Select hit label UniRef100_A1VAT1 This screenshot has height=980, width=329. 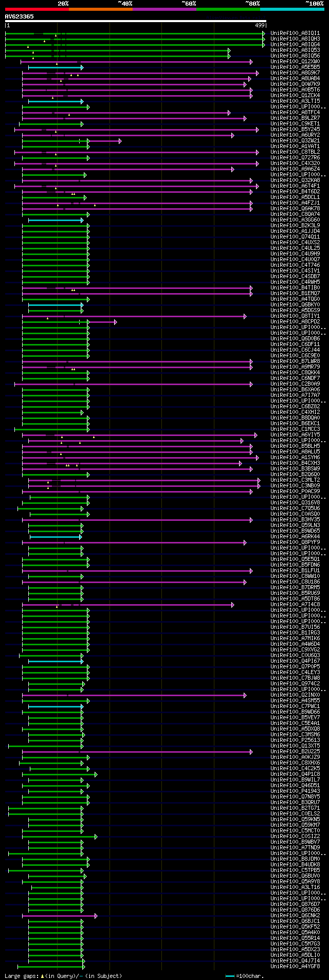(x=295, y=147)
